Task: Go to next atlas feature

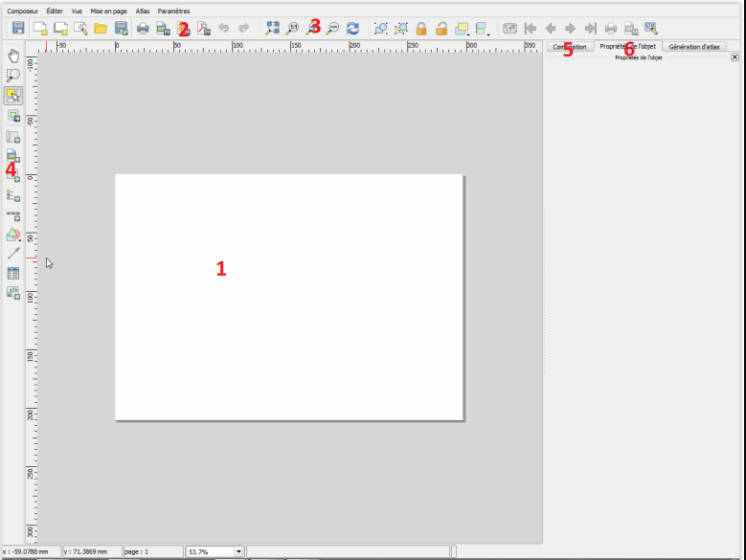Action: pyautogui.click(x=570, y=29)
